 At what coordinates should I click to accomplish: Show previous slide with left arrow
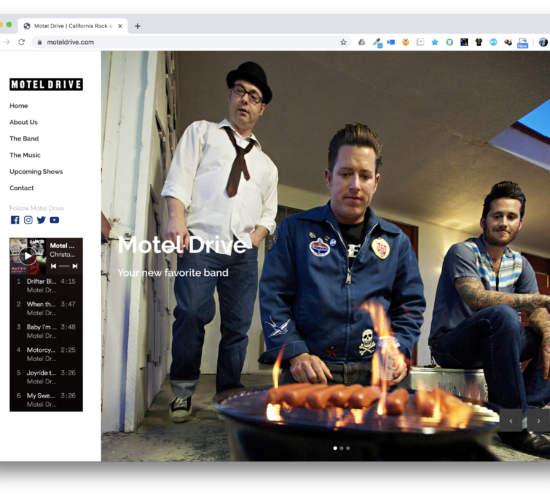511,420
